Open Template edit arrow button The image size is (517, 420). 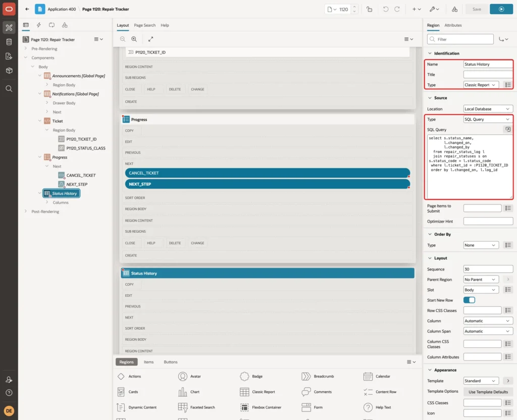(508, 381)
